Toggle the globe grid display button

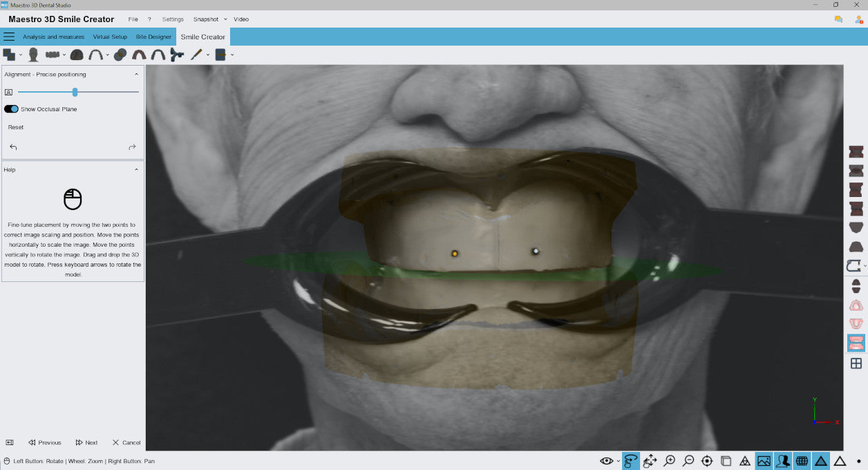click(802, 461)
